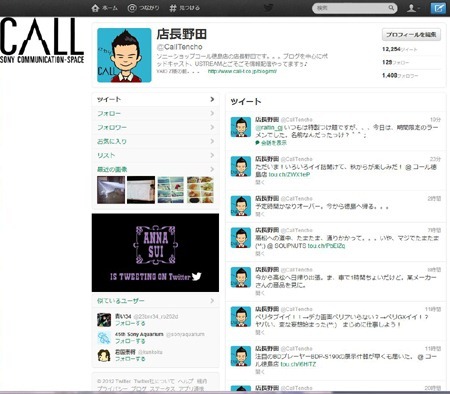Show conversation with 会話を表示 link
Screen dimensions: 450x394
point(274,143)
